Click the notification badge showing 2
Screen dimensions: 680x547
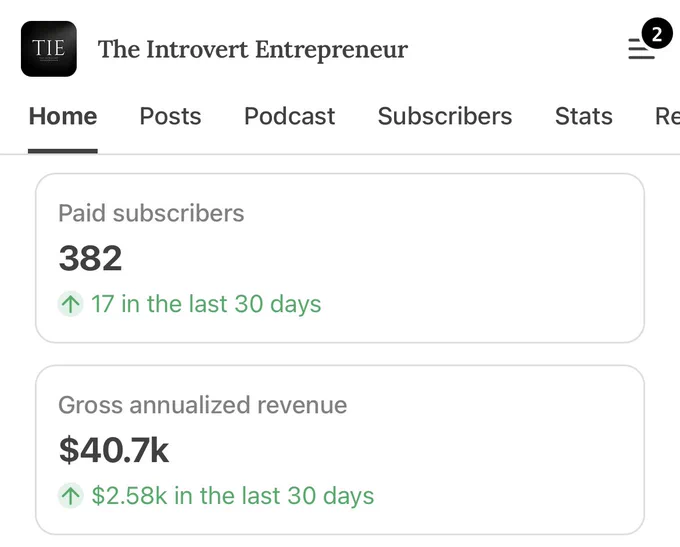(657, 33)
